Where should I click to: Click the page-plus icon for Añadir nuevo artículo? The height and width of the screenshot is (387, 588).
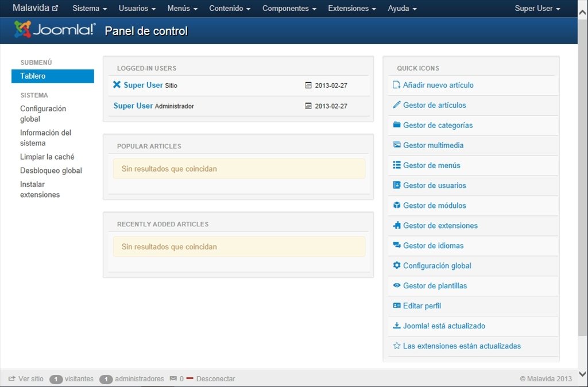[x=396, y=85]
